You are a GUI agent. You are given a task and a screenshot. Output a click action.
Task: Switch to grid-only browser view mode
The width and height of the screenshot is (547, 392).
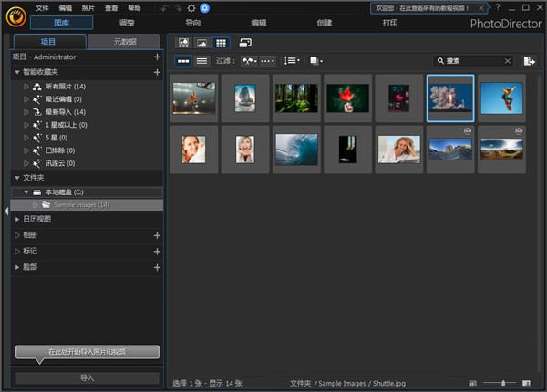[221, 43]
